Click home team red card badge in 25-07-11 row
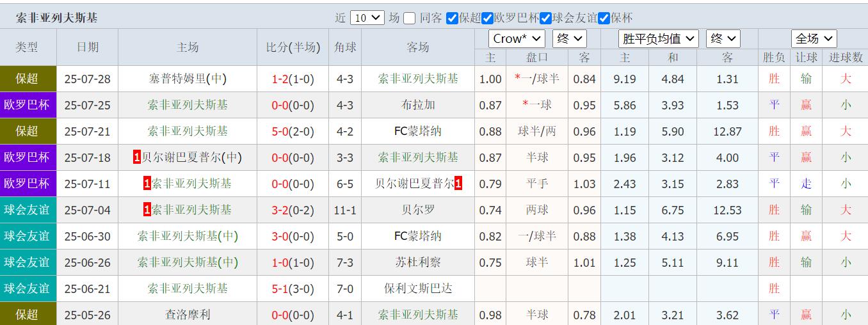 tap(147, 184)
